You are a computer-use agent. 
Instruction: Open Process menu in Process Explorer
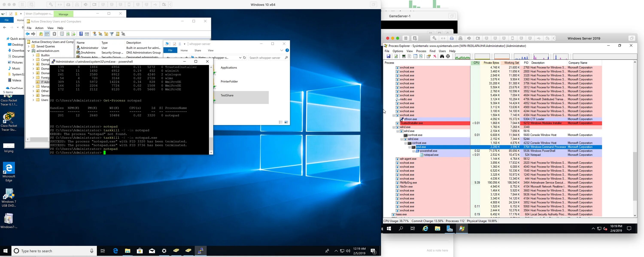click(421, 51)
